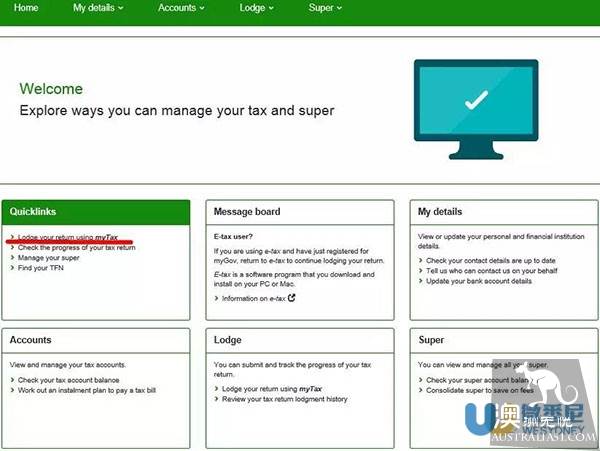Click 'View or update your personal' description
This screenshot has height=451, width=600.
[501, 241]
